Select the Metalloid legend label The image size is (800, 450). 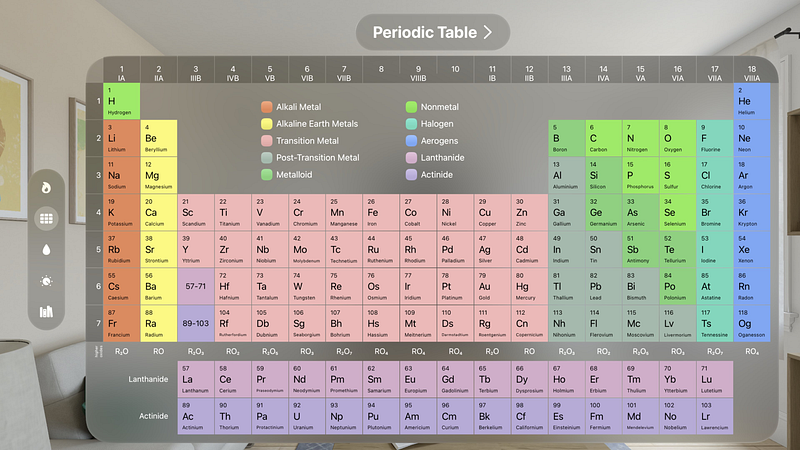[294, 174]
